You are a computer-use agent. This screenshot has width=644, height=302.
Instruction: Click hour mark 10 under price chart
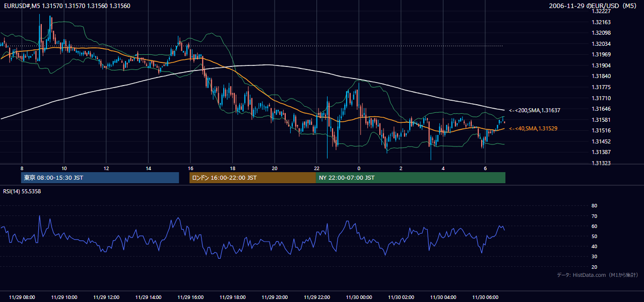[x=64, y=168]
